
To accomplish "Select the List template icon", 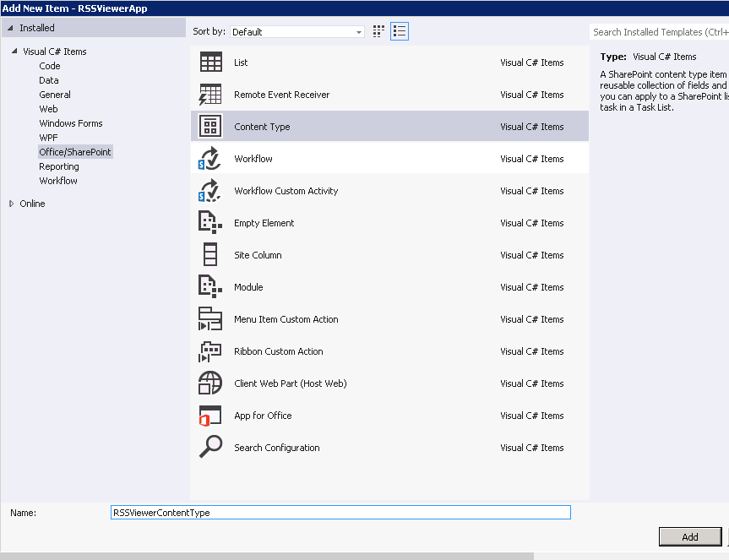I will tap(210, 62).
